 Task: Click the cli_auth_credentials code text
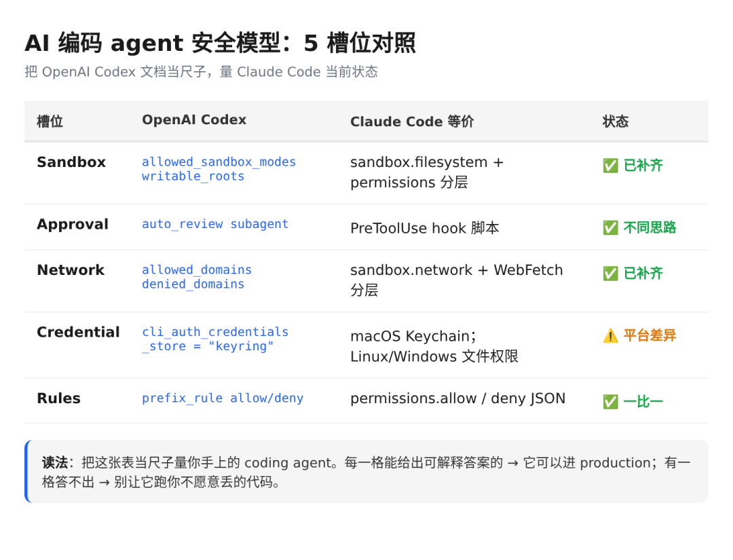215,333
